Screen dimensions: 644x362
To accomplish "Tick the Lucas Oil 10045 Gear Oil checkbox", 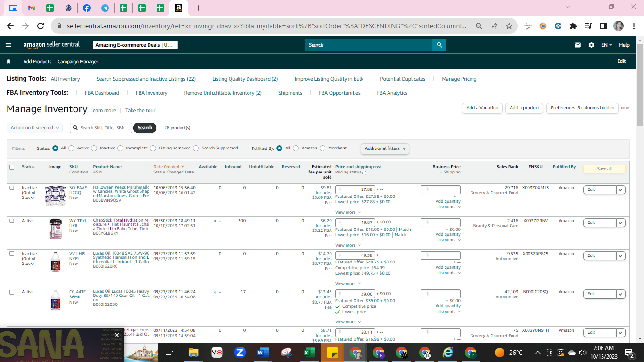I will tap(12, 292).
